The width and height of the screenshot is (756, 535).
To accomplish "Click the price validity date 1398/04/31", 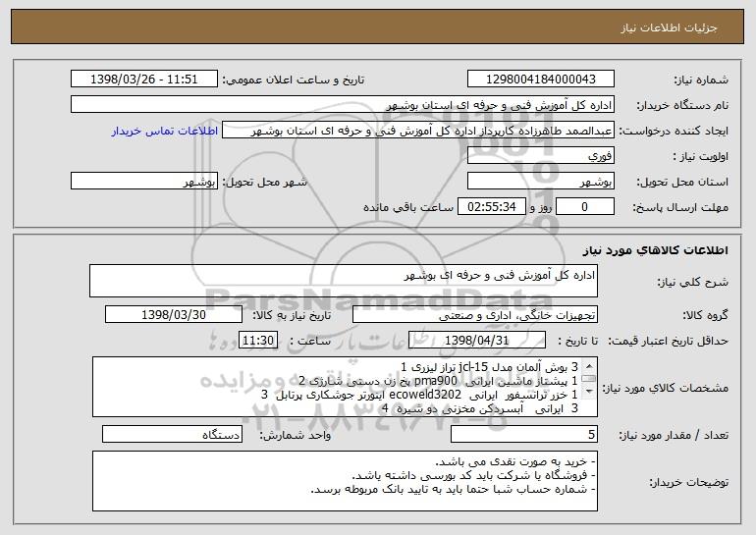I will (x=477, y=340).
